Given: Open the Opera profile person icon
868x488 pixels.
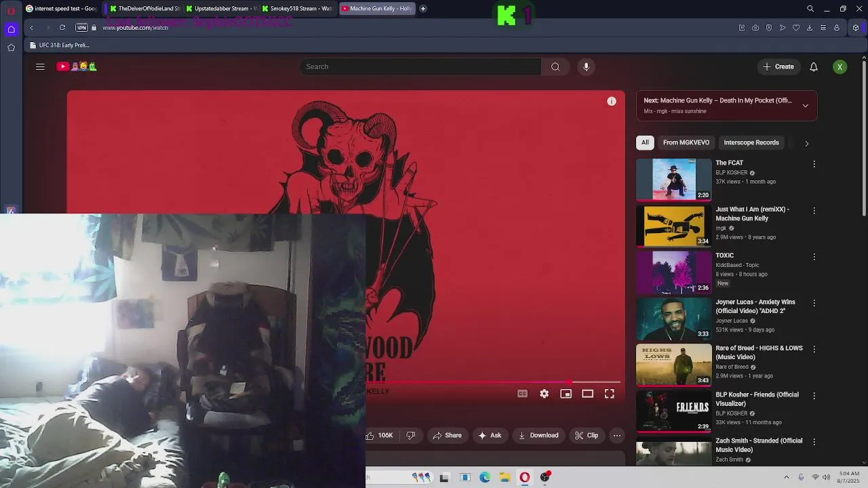Looking at the screenshot, I should [x=837, y=28].
